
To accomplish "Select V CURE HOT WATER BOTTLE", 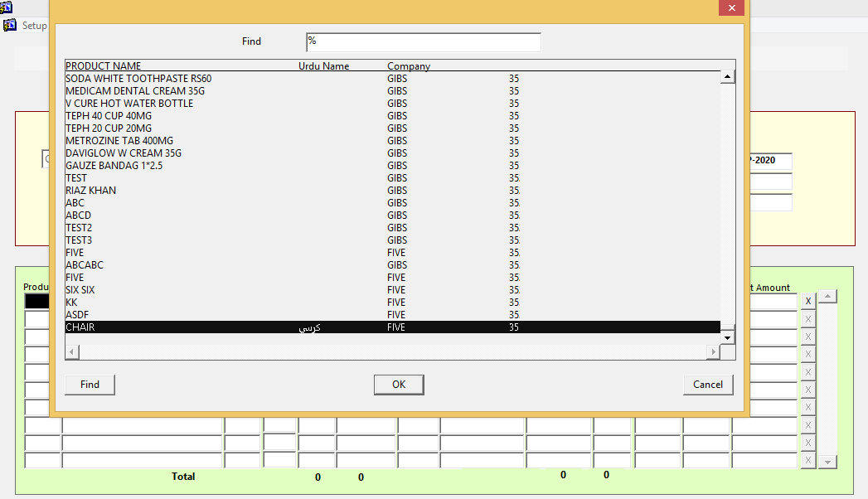I will [129, 104].
